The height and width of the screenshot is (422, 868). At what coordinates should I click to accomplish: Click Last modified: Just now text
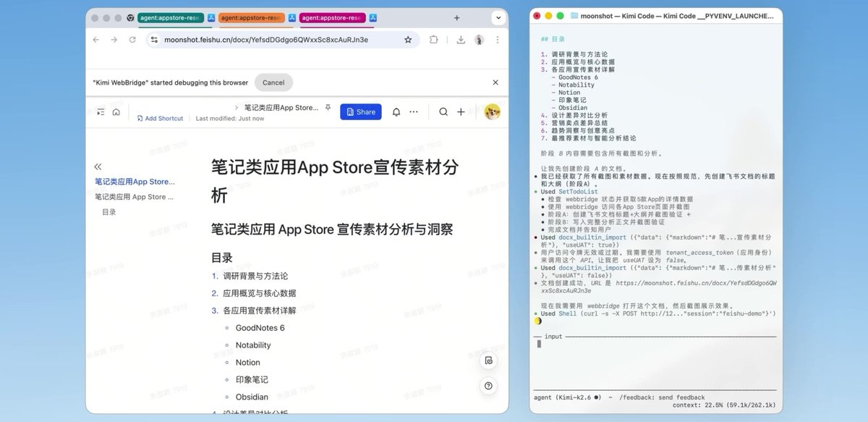229,118
